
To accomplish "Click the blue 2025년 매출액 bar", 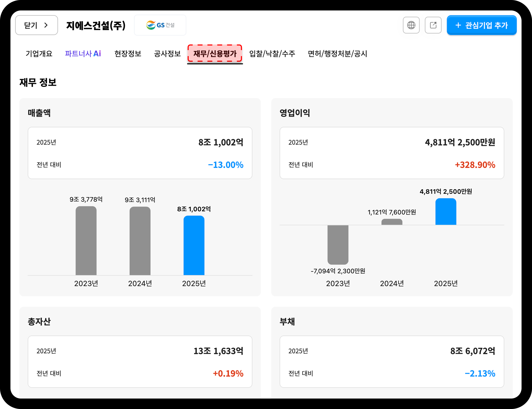I will [x=194, y=245].
